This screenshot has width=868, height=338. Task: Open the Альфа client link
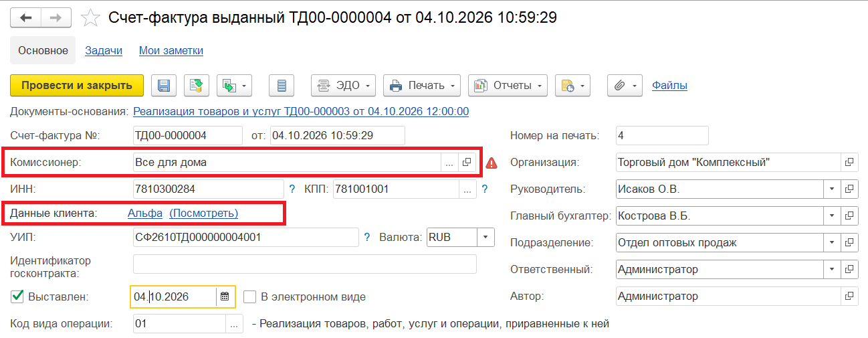pos(144,213)
